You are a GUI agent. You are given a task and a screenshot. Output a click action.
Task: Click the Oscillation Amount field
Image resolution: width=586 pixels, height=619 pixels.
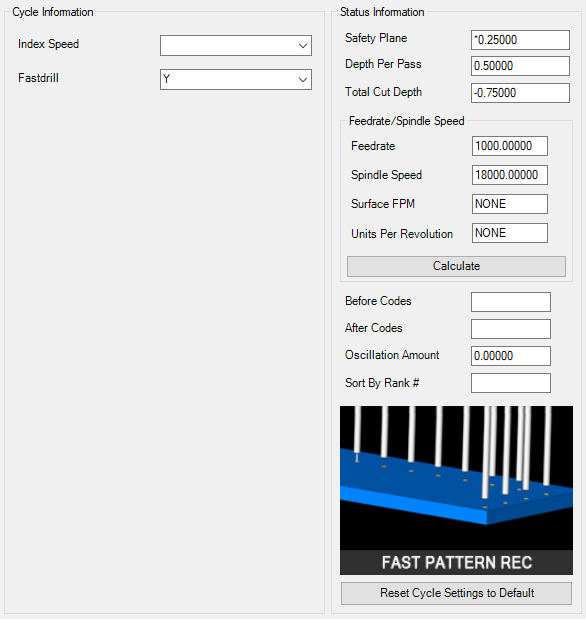pyautogui.click(x=511, y=356)
